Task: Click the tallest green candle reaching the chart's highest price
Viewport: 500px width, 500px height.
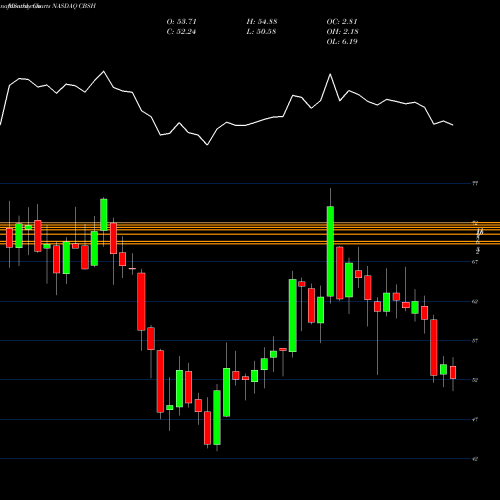Action: tap(330, 251)
